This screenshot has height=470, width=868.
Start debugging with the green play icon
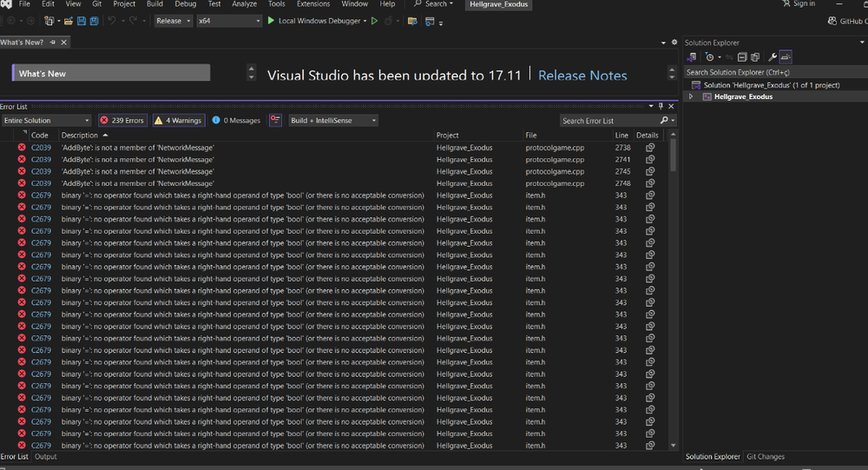pos(271,21)
